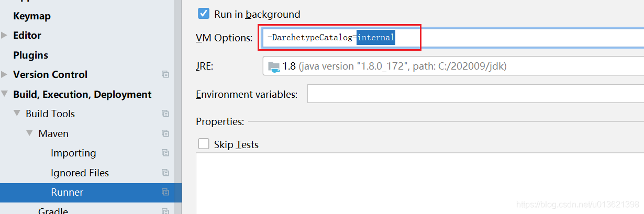The width and height of the screenshot is (644, 214).
Task: Expand the Editor settings section
Action: point(5,36)
